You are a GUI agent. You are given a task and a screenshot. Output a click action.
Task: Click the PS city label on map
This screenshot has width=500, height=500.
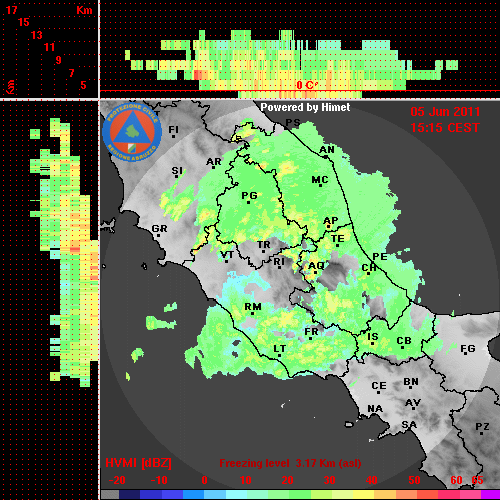293,123
